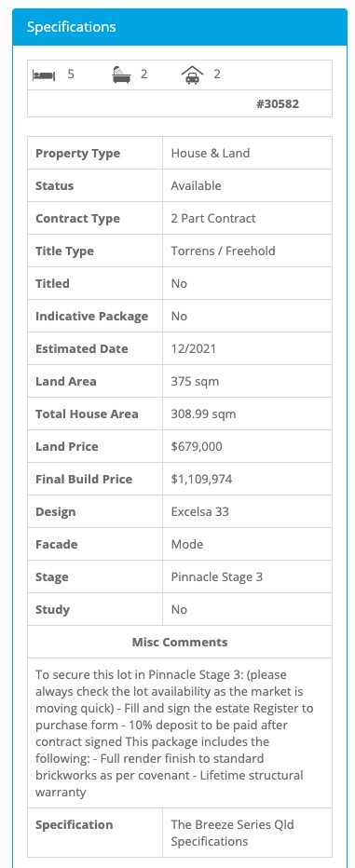Click the misc comments paragraph text
The width and height of the screenshot is (355, 868).
click(x=172, y=734)
